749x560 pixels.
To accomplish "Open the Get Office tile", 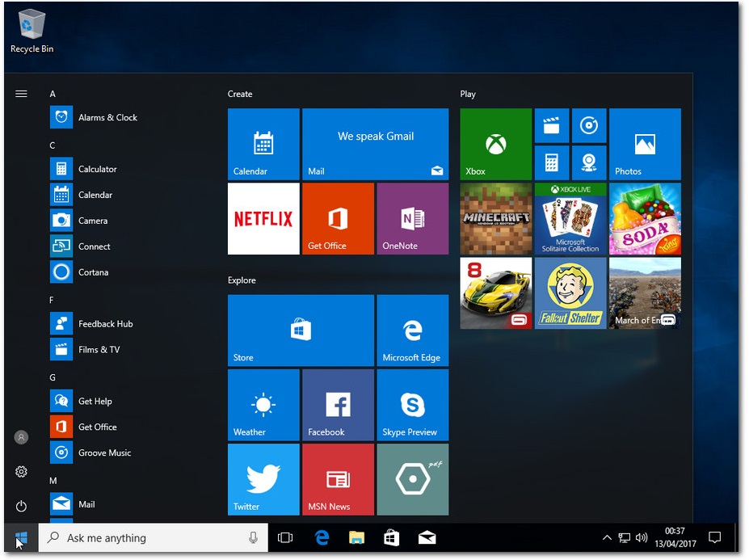I will (339, 219).
